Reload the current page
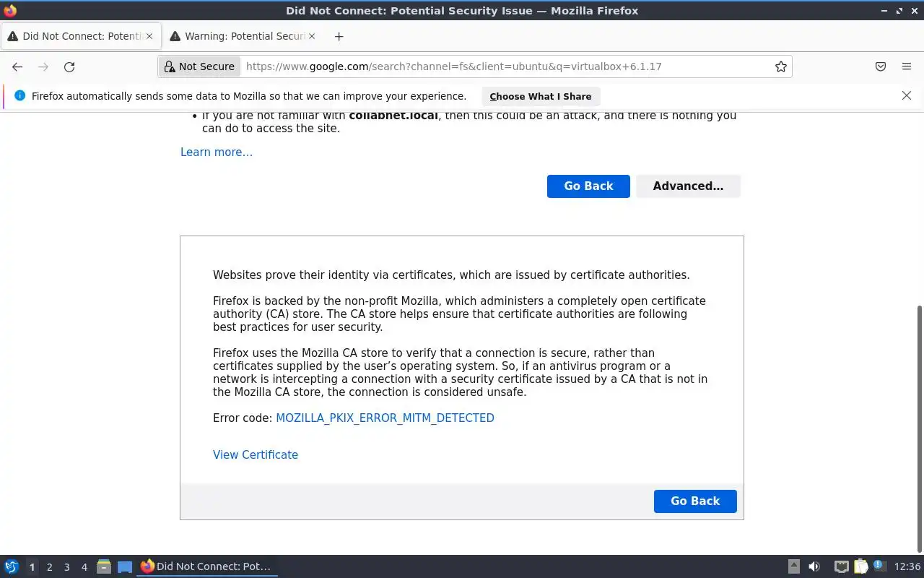The height and width of the screenshot is (578, 924). [x=69, y=66]
